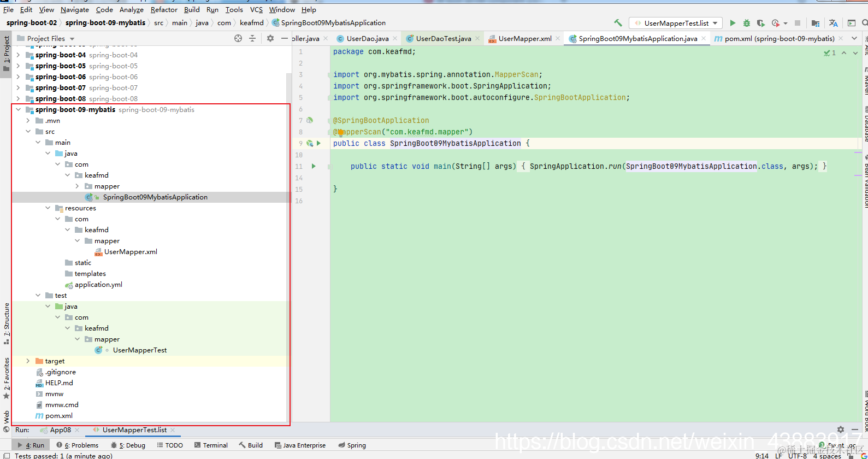This screenshot has height=459, width=868.
Task: Open the 6: Problems tool window
Action: click(78, 445)
